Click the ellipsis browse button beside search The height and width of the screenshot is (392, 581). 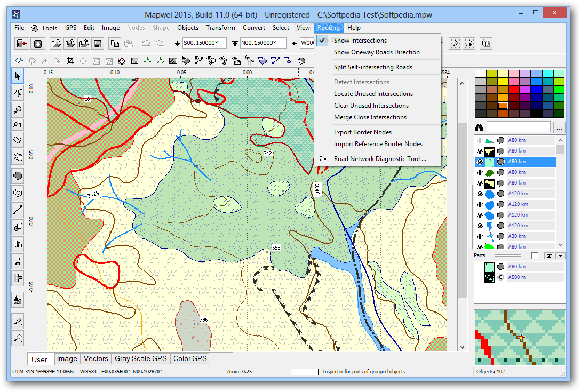pos(559,128)
